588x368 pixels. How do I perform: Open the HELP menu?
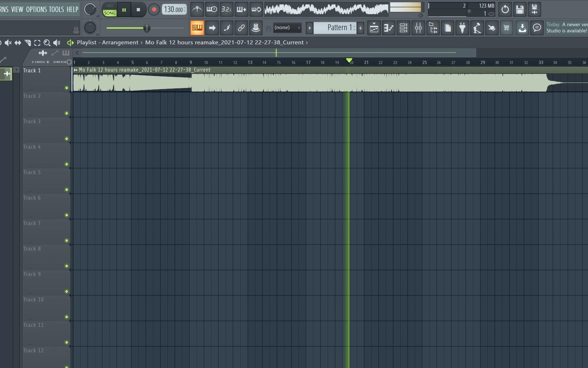[x=72, y=9]
